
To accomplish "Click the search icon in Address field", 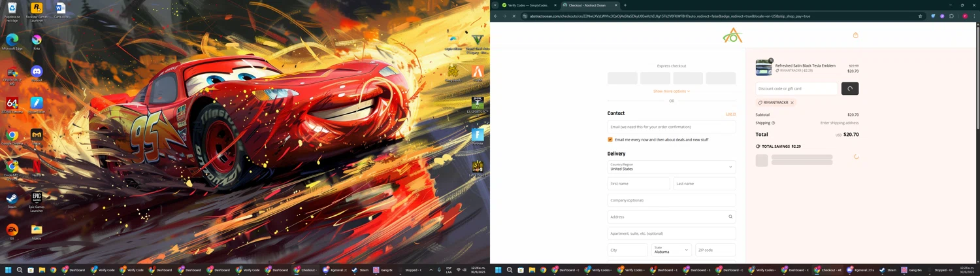I will click(730, 216).
